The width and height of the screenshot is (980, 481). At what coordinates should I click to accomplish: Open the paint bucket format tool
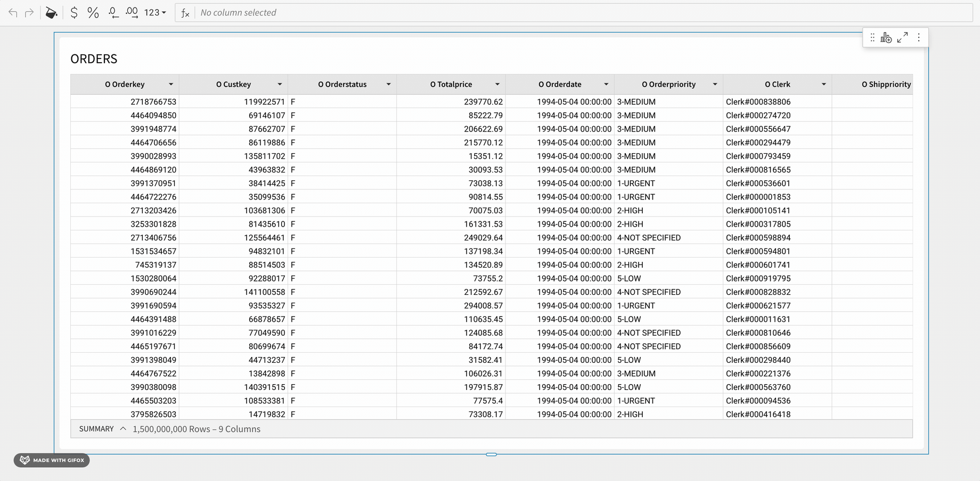[51, 13]
